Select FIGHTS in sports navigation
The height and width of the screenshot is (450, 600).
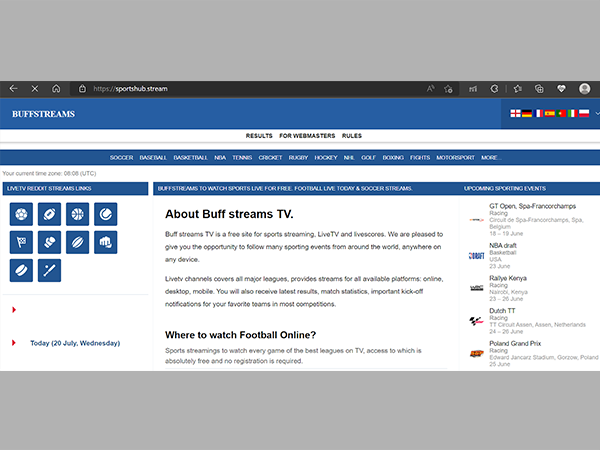pyautogui.click(x=420, y=158)
